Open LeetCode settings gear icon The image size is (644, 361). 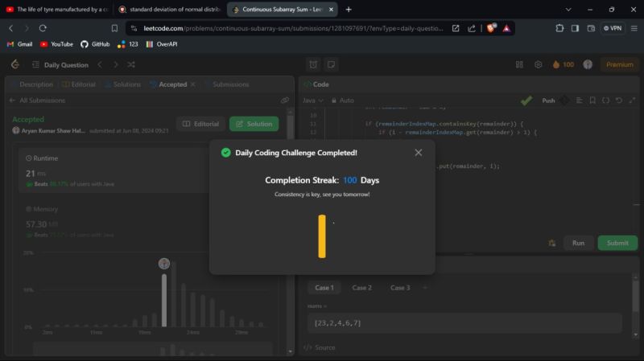[538, 64]
